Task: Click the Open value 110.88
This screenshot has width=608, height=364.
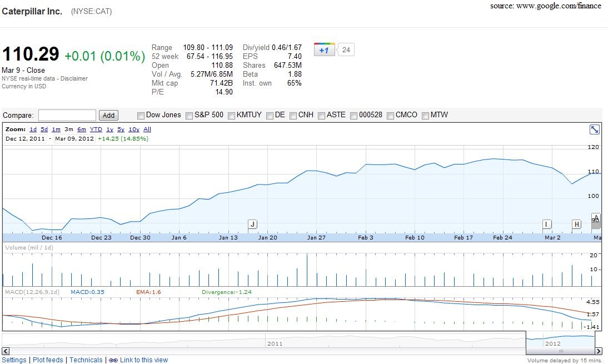Action: pyautogui.click(x=222, y=65)
